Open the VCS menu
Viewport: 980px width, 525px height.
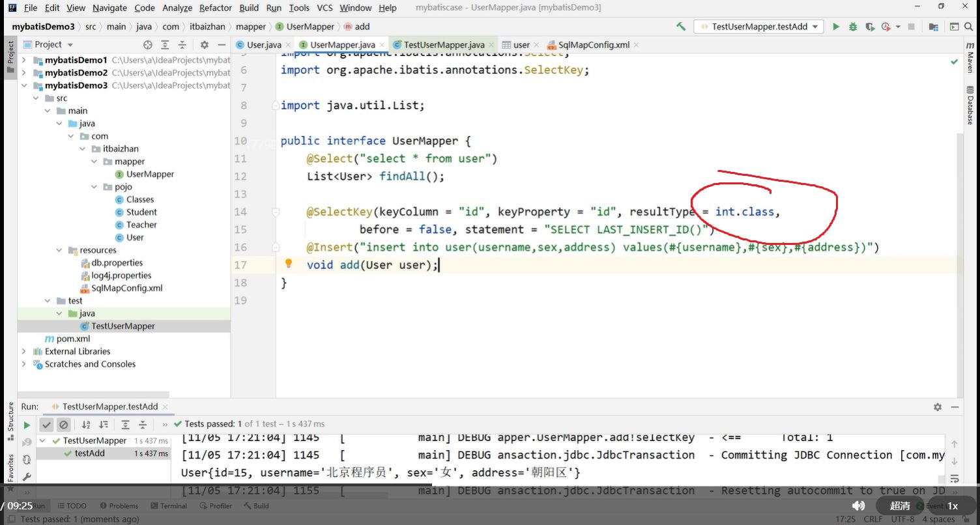coord(324,8)
